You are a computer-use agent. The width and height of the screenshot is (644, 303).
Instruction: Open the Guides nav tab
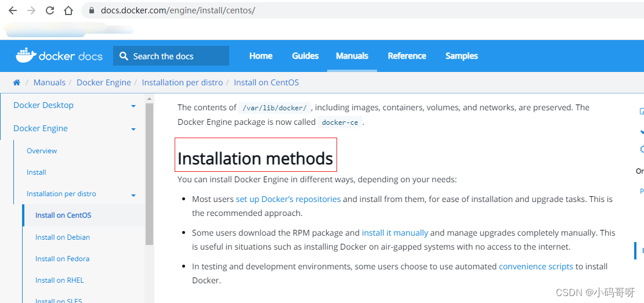point(305,56)
